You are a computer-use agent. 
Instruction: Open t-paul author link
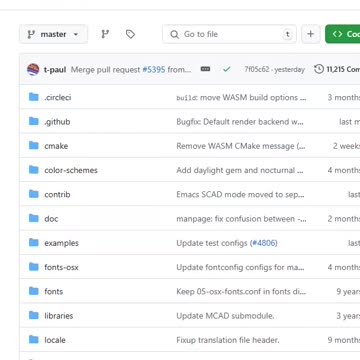pyautogui.click(x=55, y=70)
